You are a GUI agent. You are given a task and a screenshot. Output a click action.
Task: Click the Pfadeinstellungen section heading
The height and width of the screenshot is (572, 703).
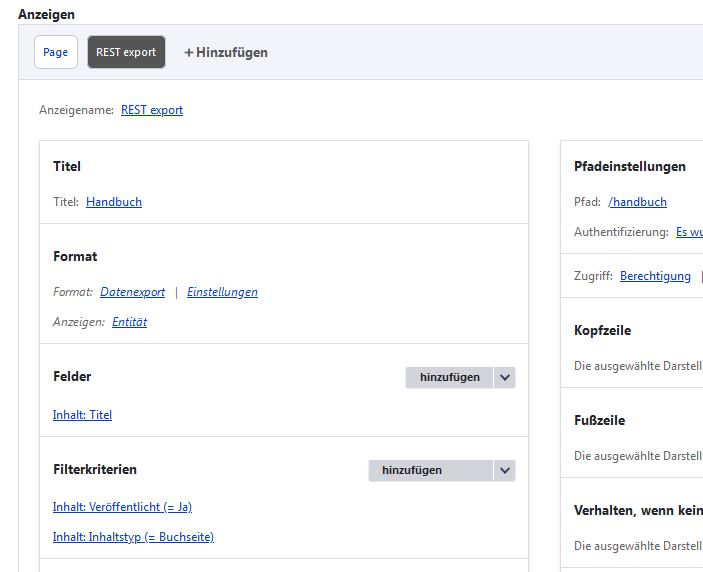(x=629, y=166)
